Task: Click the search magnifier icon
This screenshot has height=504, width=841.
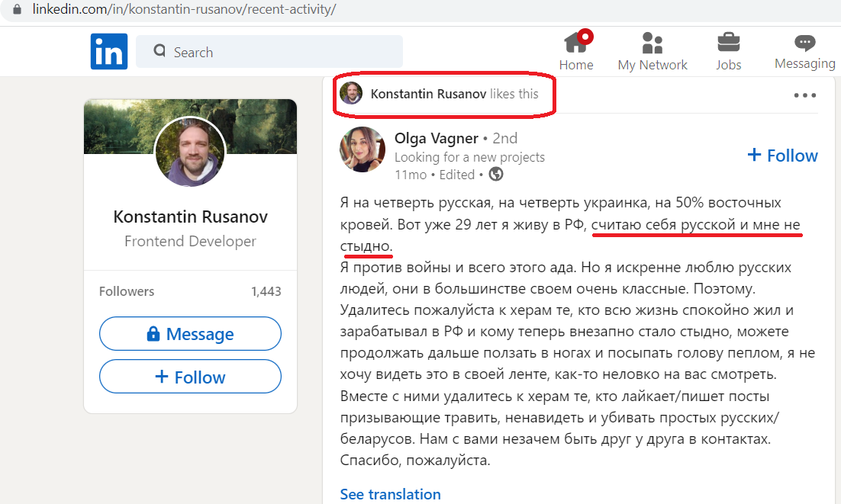Action: 159,51
